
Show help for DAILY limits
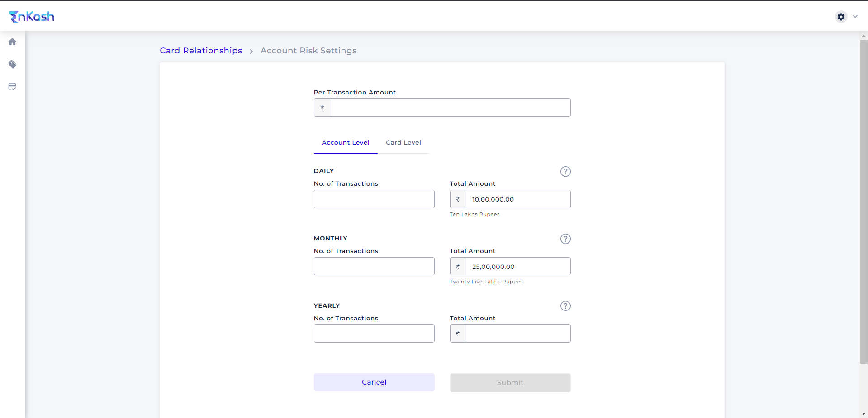tap(565, 172)
